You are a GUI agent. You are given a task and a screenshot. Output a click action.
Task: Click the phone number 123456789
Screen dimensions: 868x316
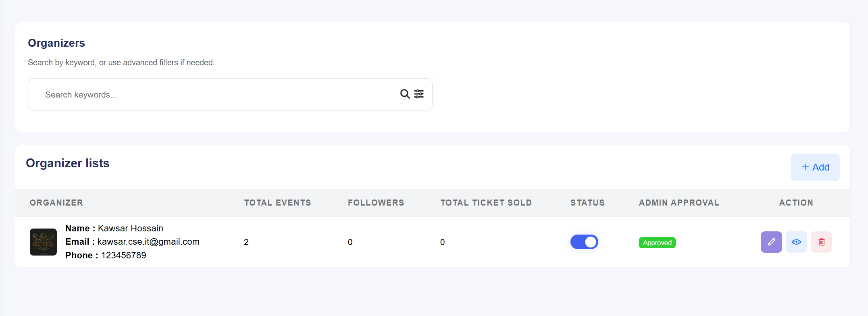123,256
